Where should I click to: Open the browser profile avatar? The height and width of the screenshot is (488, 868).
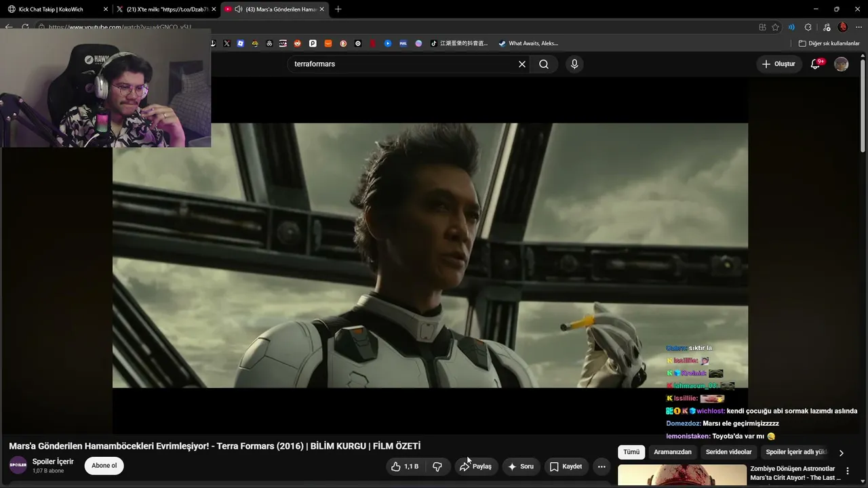point(843,27)
